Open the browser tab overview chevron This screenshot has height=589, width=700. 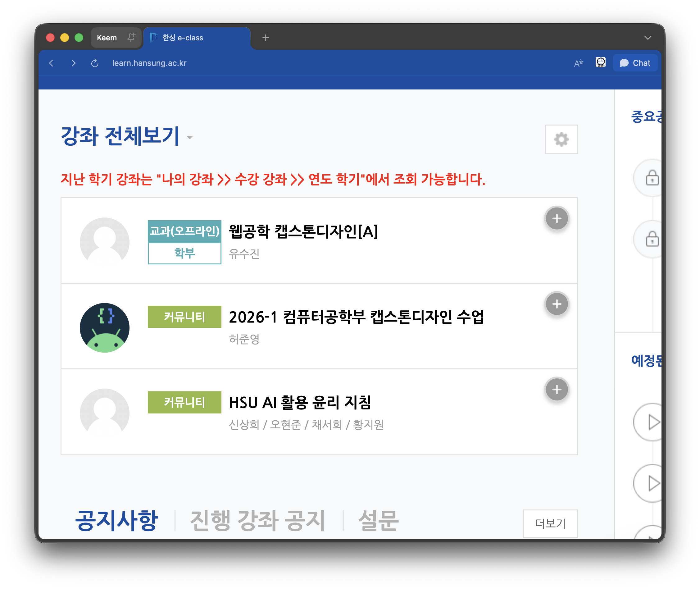pyautogui.click(x=648, y=37)
